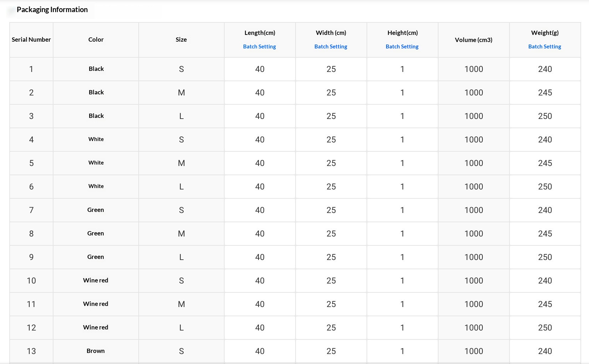The width and height of the screenshot is (589, 364).
Task: Click Height field for Black L row
Action: coord(402,116)
